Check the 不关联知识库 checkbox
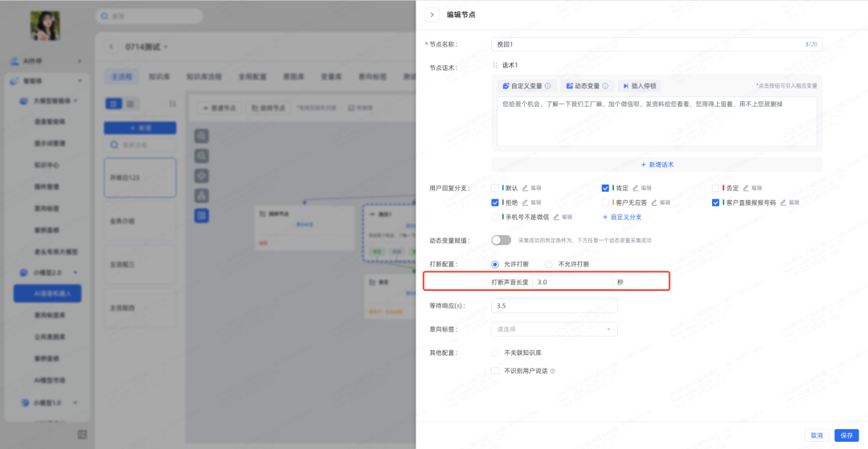This screenshot has width=868, height=449. [x=495, y=353]
